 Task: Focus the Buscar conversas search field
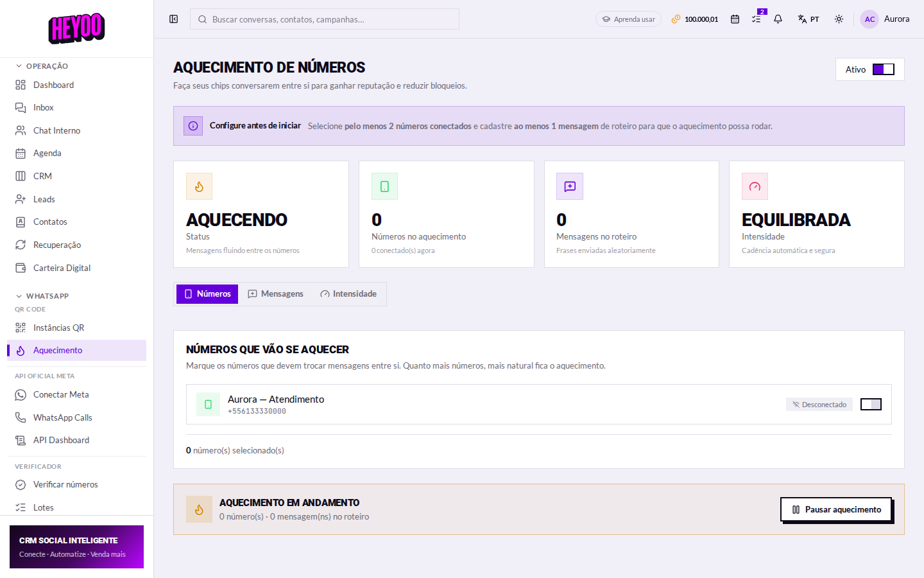click(325, 19)
